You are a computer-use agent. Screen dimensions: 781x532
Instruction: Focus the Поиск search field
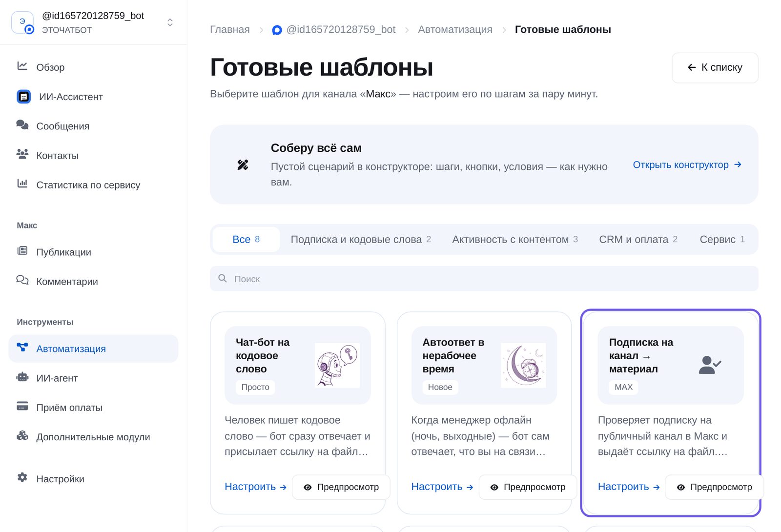pos(484,279)
